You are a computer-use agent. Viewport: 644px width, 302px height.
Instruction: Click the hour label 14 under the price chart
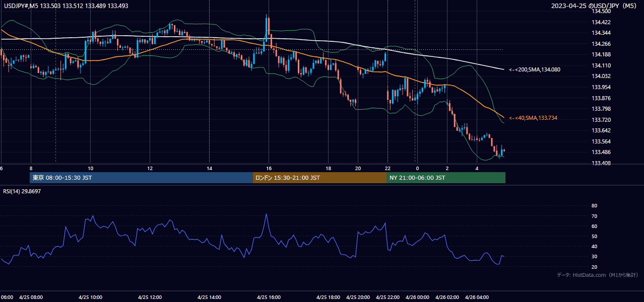209,168
